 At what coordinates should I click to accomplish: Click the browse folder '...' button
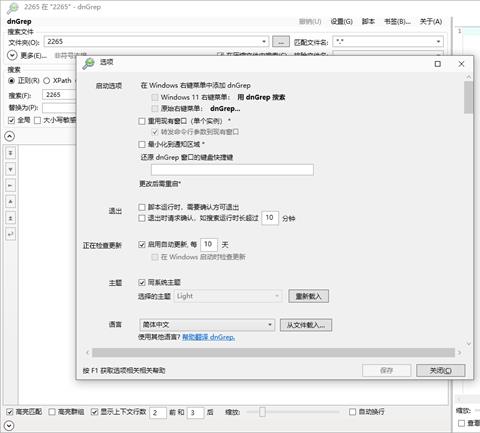pyautogui.click(x=281, y=42)
